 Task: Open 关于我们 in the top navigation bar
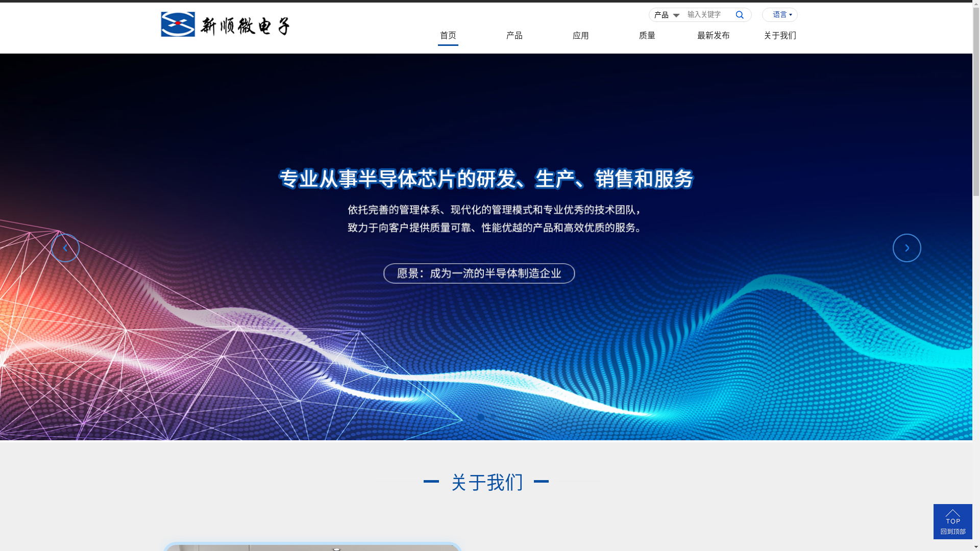[779, 36]
